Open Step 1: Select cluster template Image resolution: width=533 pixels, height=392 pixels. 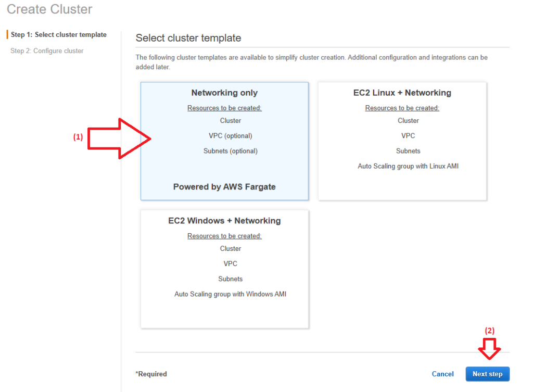[59, 35]
